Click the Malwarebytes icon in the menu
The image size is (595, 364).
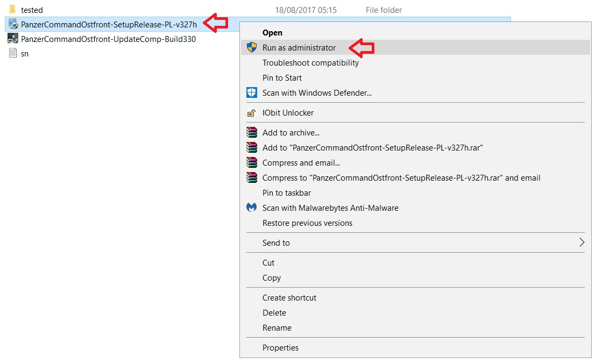pos(251,208)
